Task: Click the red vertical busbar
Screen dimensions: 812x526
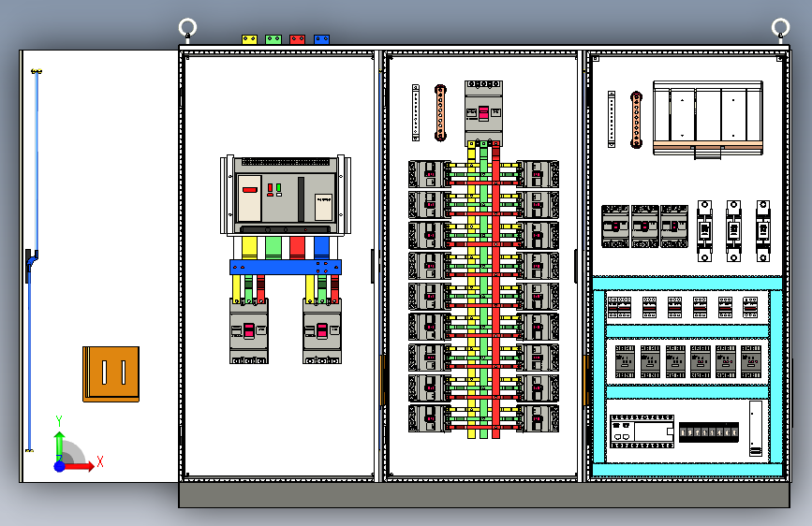Action: (x=495, y=290)
